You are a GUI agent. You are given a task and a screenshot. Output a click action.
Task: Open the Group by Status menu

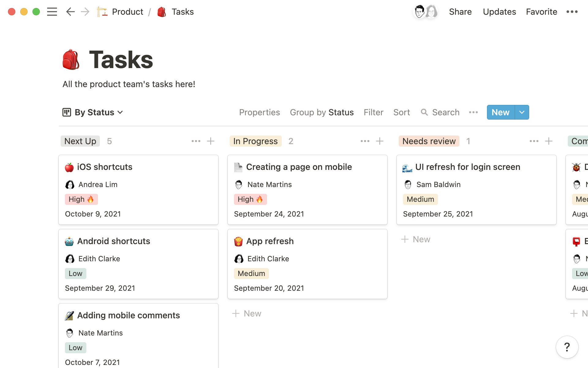click(x=322, y=112)
